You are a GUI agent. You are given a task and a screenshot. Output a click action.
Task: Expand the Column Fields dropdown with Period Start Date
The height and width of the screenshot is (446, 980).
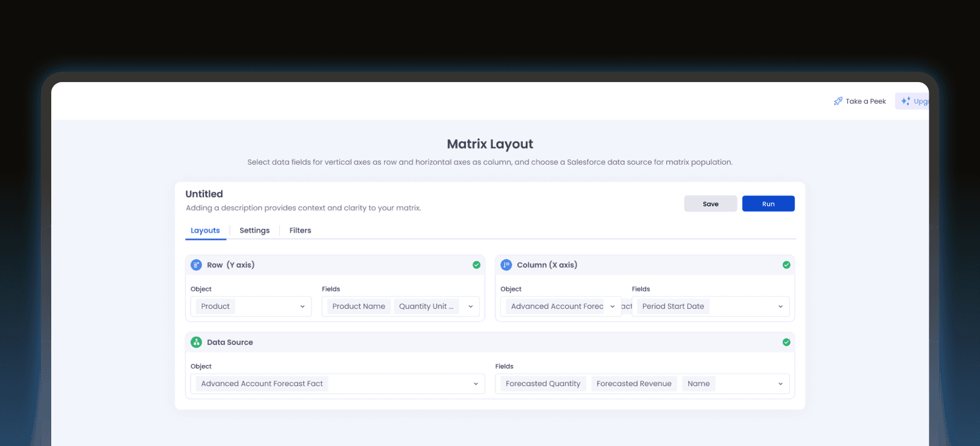point(710,307)
